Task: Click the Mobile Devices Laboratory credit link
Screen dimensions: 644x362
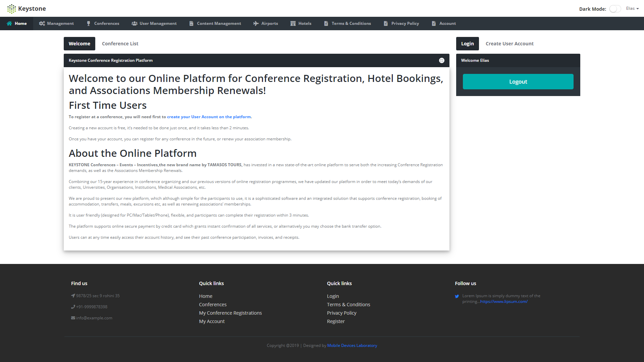Action: point(352,345)
